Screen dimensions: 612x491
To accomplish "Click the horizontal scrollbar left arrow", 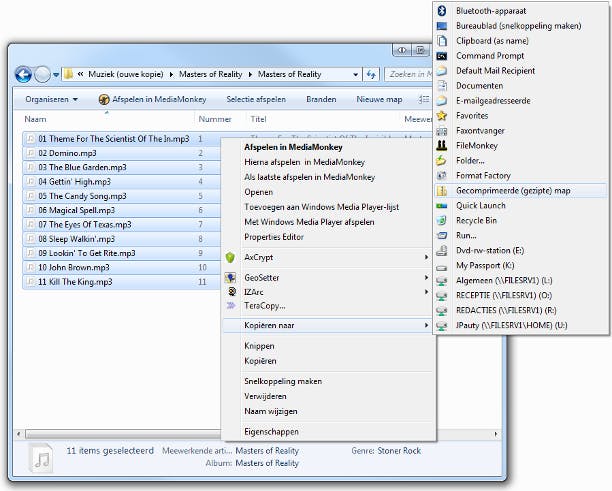I will tap(18, 434).
